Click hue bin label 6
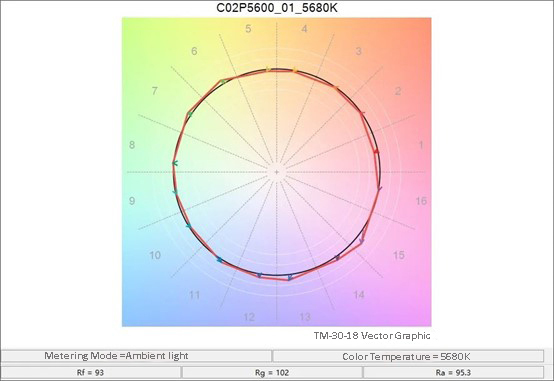The image size is (554, 381). point(194,51)
